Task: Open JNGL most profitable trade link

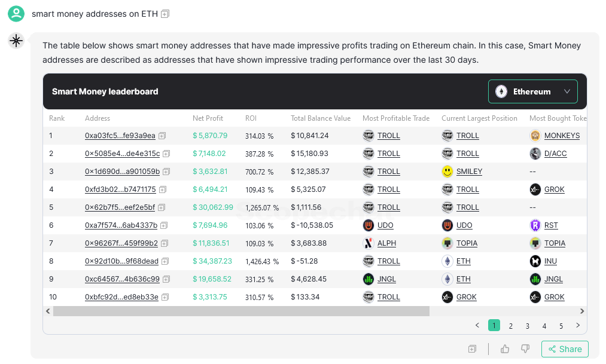Action: (386, 279)
